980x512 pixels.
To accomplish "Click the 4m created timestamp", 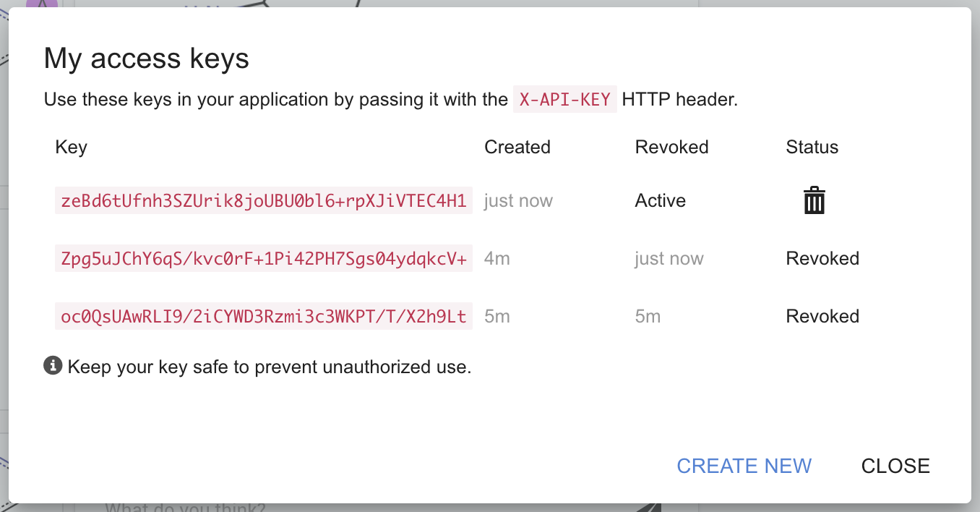I will tap(497, 258).
